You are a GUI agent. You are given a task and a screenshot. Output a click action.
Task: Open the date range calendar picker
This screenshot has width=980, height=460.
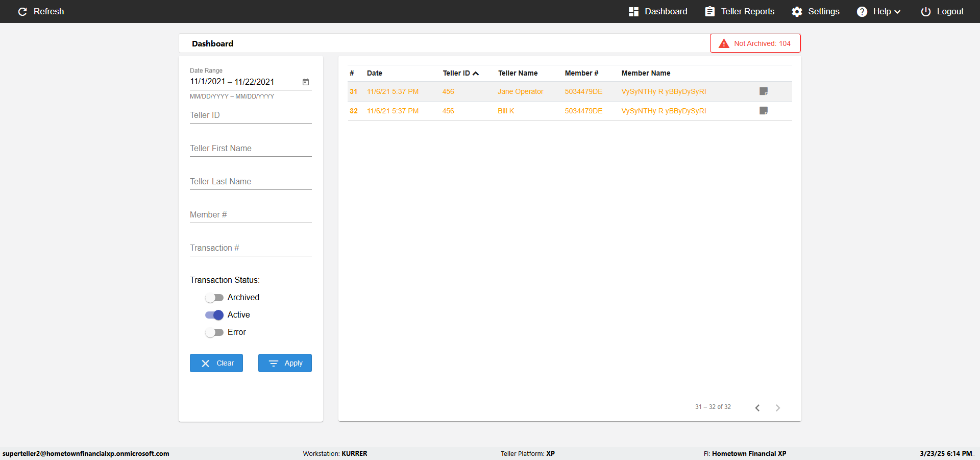tap(306, 82)
